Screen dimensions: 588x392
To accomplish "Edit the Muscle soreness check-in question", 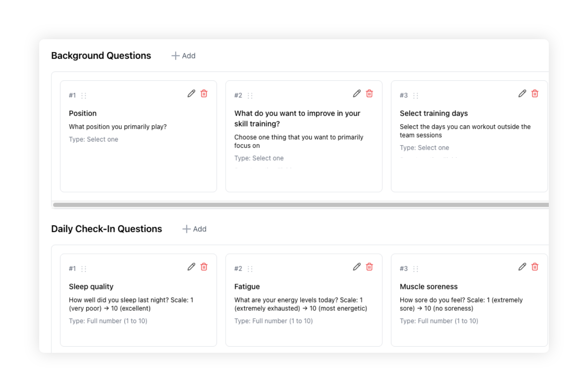I will (522, 267).
